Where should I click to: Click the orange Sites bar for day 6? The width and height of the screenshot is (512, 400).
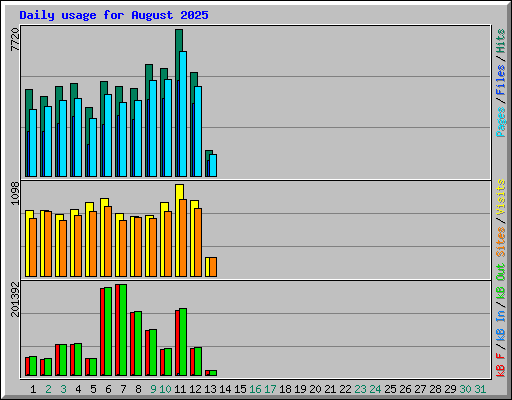(108, 241)
